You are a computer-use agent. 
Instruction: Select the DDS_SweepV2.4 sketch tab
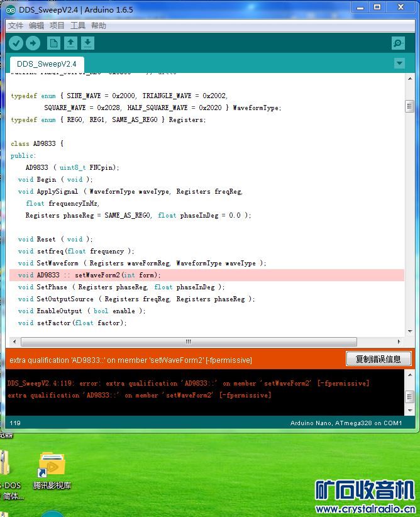pyautogui.click(x=47, y=64)
